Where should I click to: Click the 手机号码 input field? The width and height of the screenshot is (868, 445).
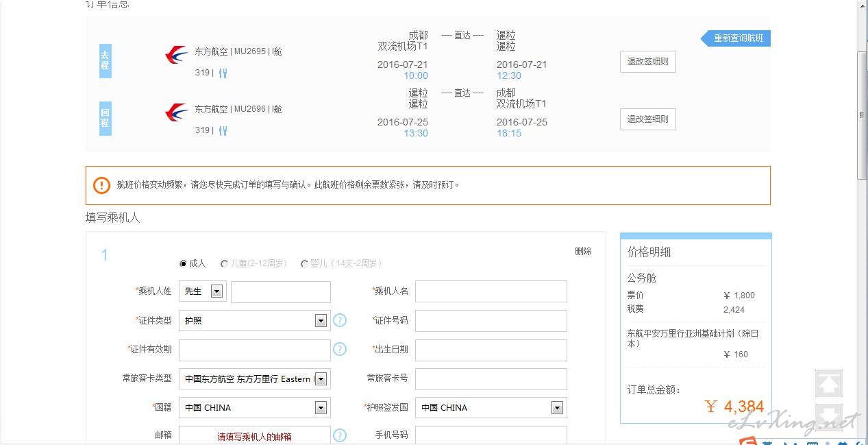click(x=491, y=435)
